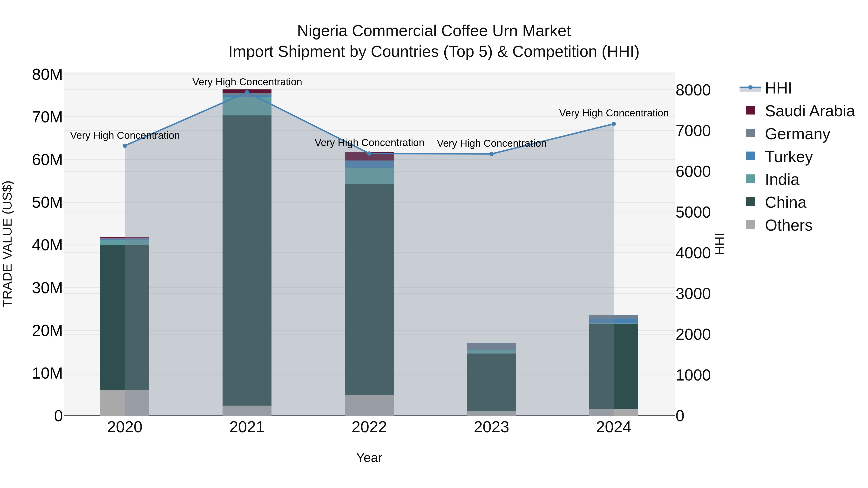868x488 pixels.
Task: Click the China segment of the 2020 bar
Action: pos(125,317)
